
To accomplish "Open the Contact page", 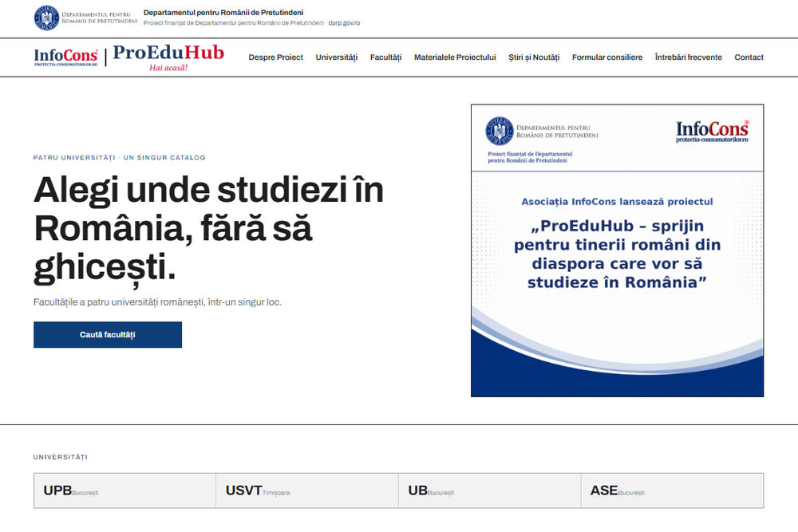I will 749,57.
